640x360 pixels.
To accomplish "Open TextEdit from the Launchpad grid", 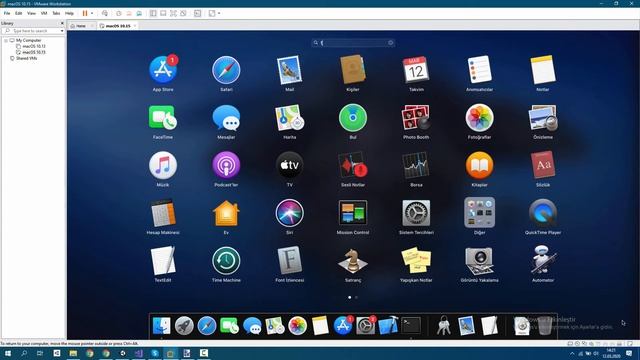I will pyautogui.click(x=163, y=261).
